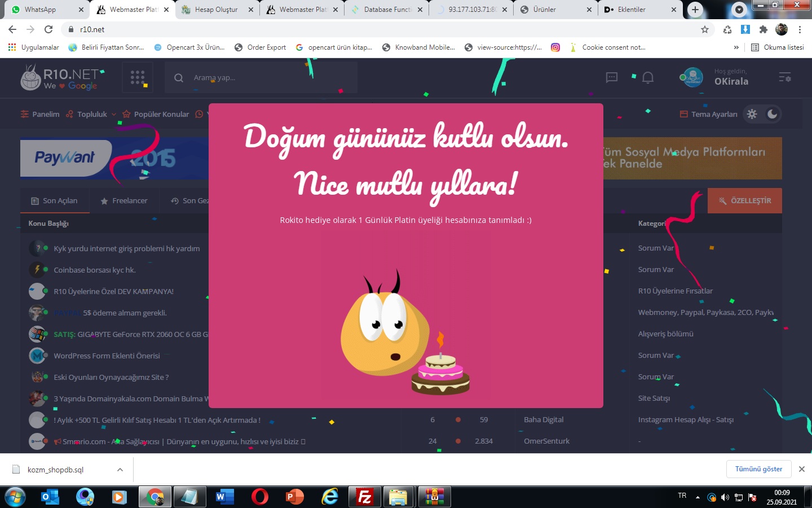Open the apps grid menu icon
The image size is (812, 508).
[138, 77]
